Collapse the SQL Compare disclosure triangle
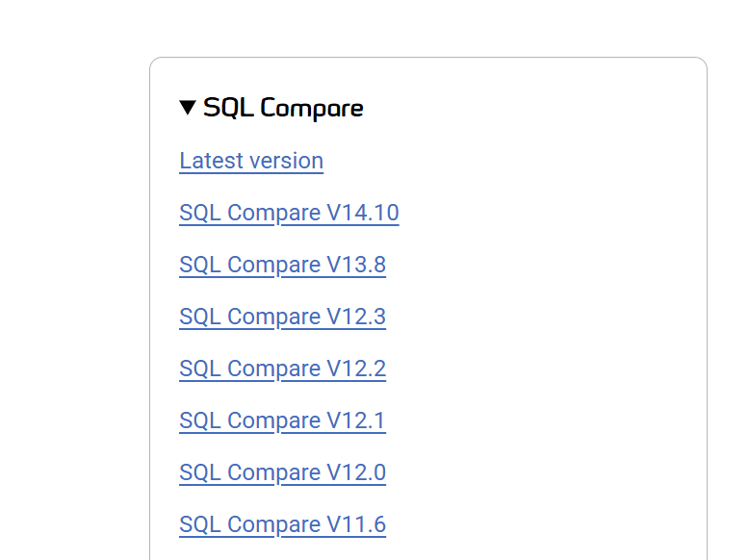The height and width of the screenshot is (560, 749). [188, 108]
